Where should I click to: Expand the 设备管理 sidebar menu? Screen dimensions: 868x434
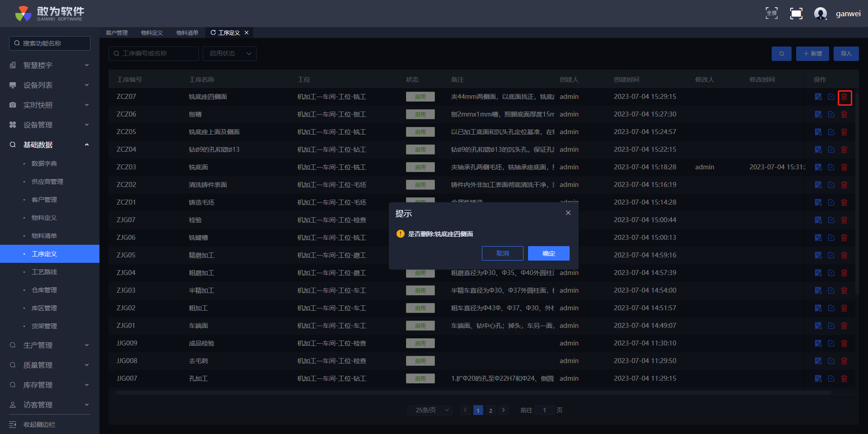(x=50, y=125)
